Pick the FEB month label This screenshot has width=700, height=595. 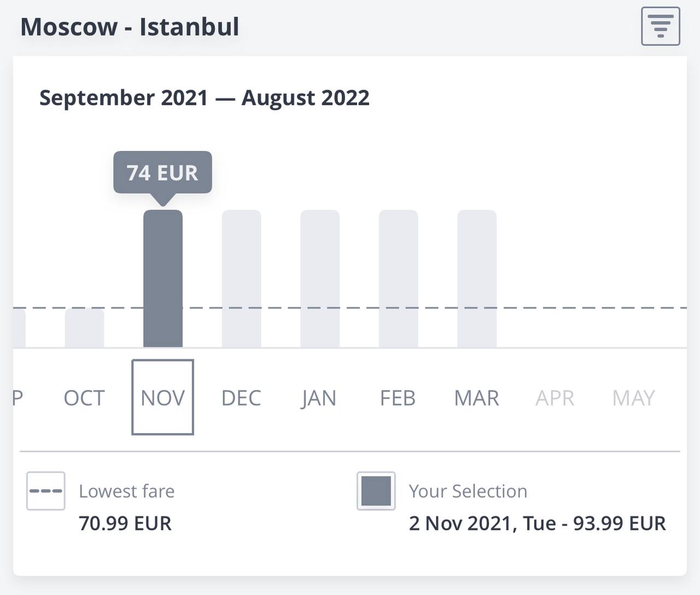[398, 398]
